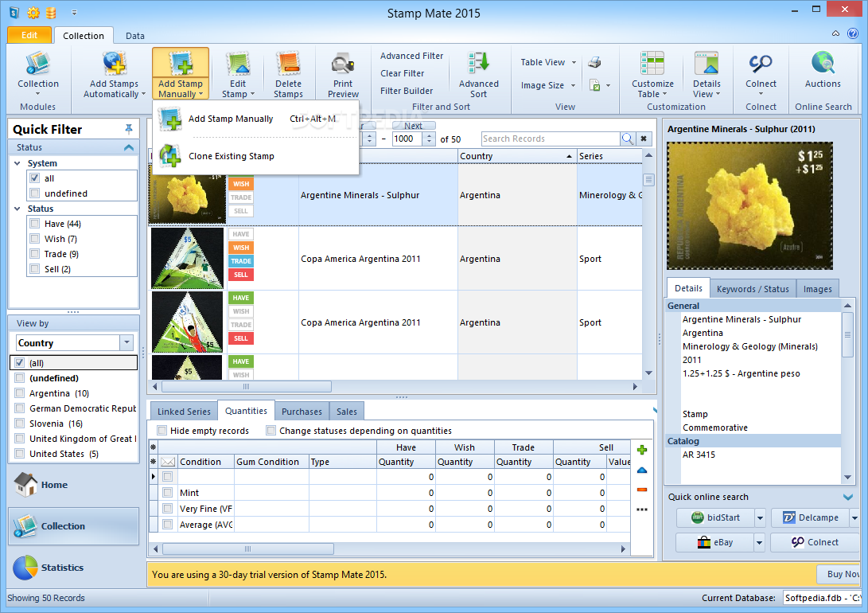Click into Search Records field
Screen dimensions: 868x613
[x=551, y=139]
